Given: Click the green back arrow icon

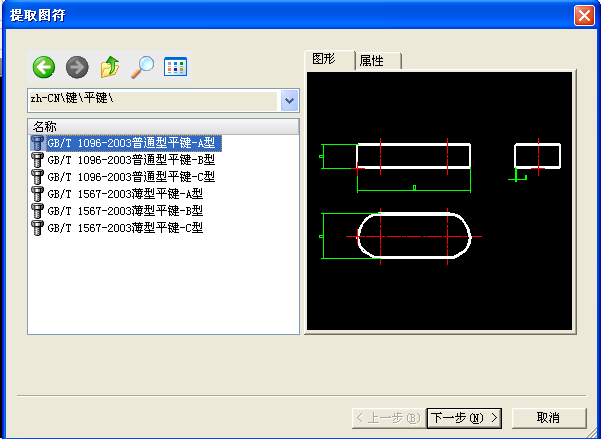Looking at the screenshot, I should pyautogui.click(x=43, y=67).
